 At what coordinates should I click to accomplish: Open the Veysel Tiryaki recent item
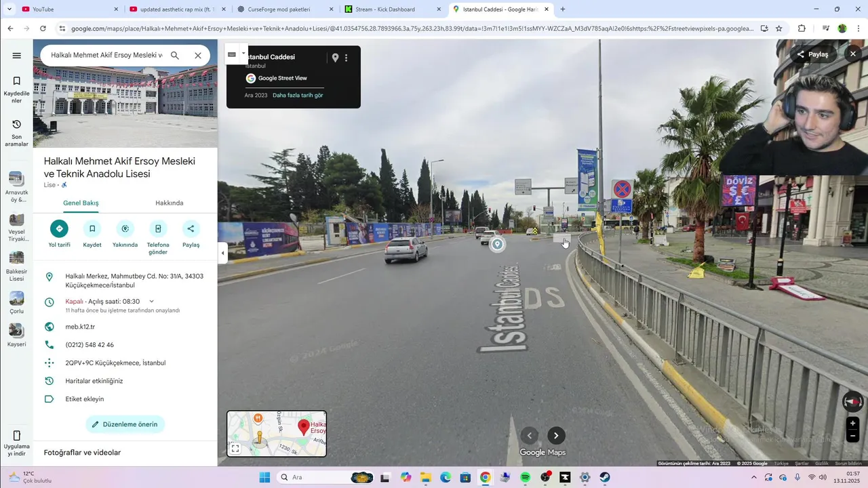(17, 228)
